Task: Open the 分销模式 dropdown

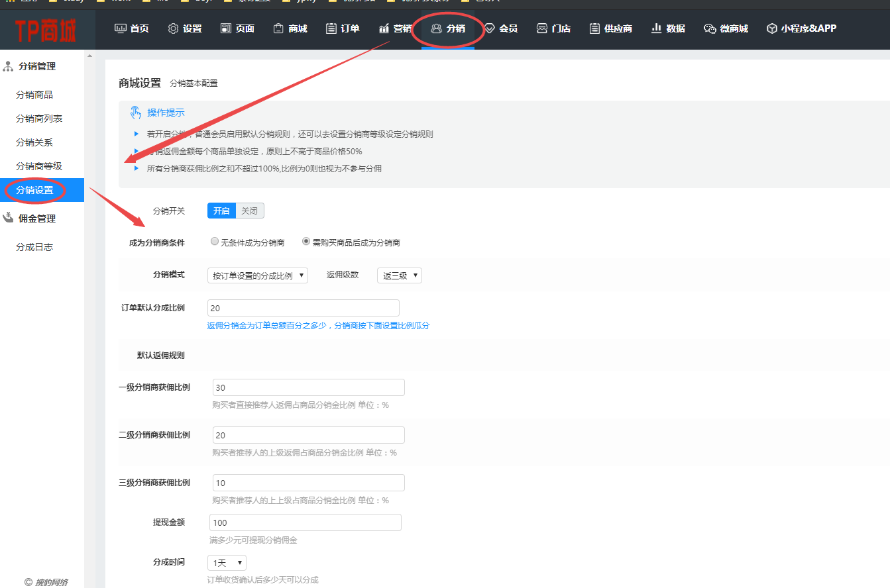Action: (257, 275)
